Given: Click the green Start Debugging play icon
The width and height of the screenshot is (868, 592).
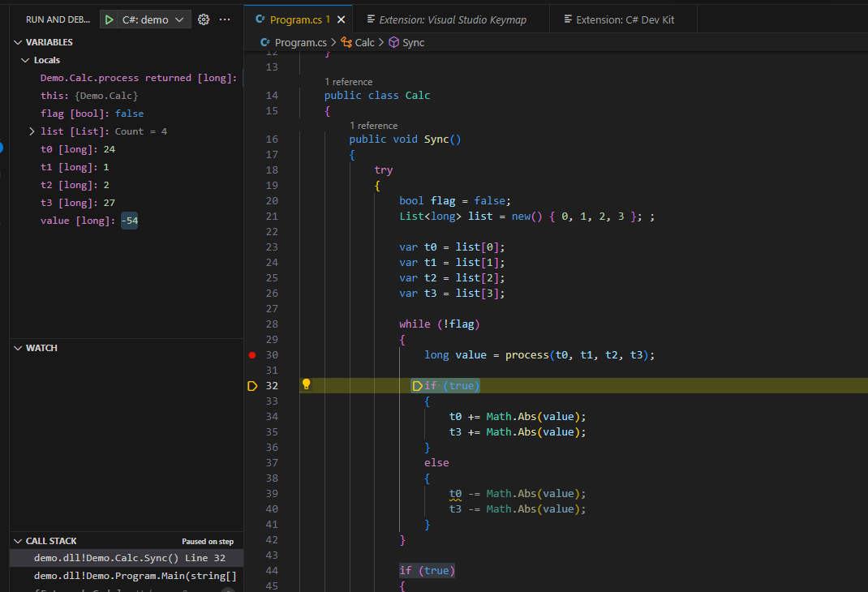Looking at the screenshot, I should coord(109,19).
